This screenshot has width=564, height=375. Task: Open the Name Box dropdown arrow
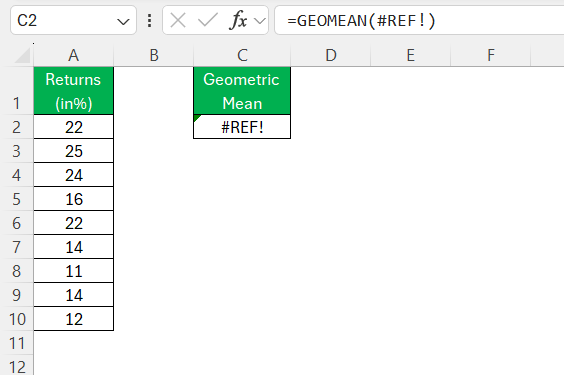click(x=123, y=22)
